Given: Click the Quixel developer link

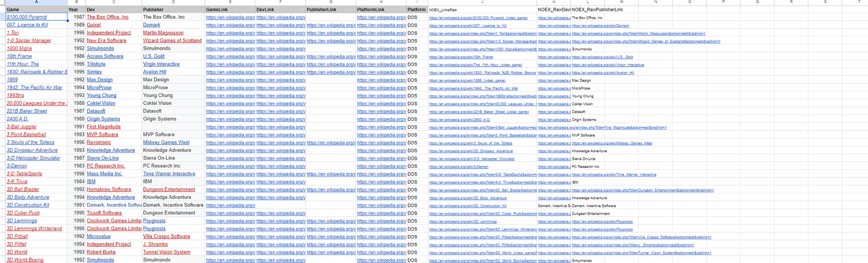Looking at the screenshot, I should pyautogui.click(x=94, y=25).
